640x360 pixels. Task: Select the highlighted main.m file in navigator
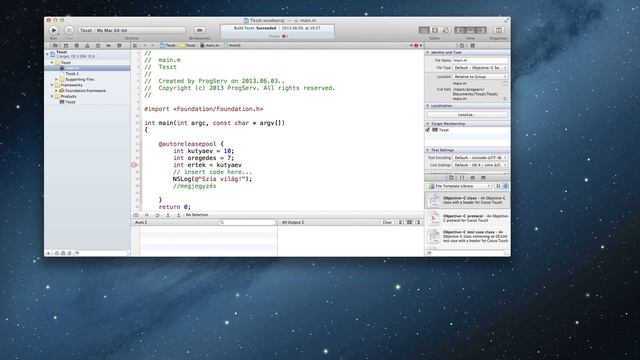[x=87, y=68]
